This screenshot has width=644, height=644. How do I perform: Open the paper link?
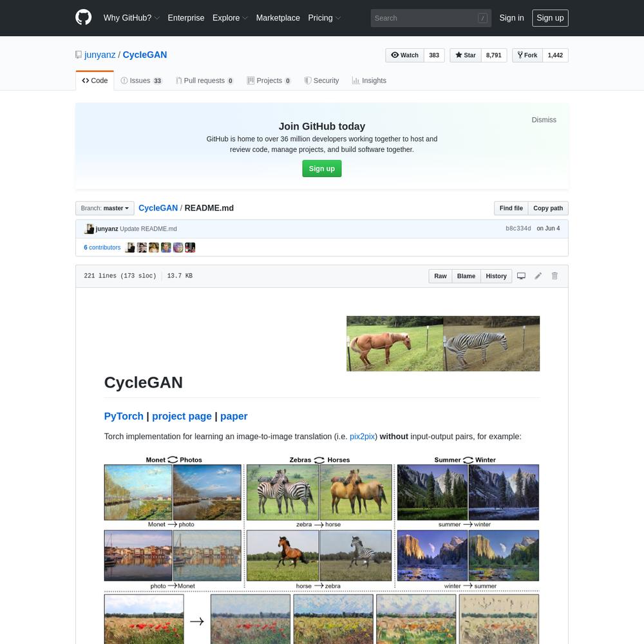click(x=234, y=416)
